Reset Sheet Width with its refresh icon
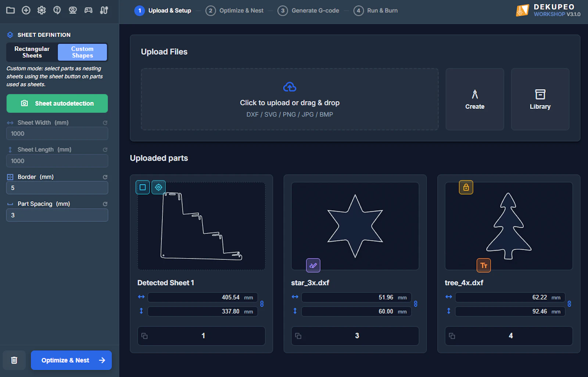The image size is (588, 377). click(x=105, y=123)
